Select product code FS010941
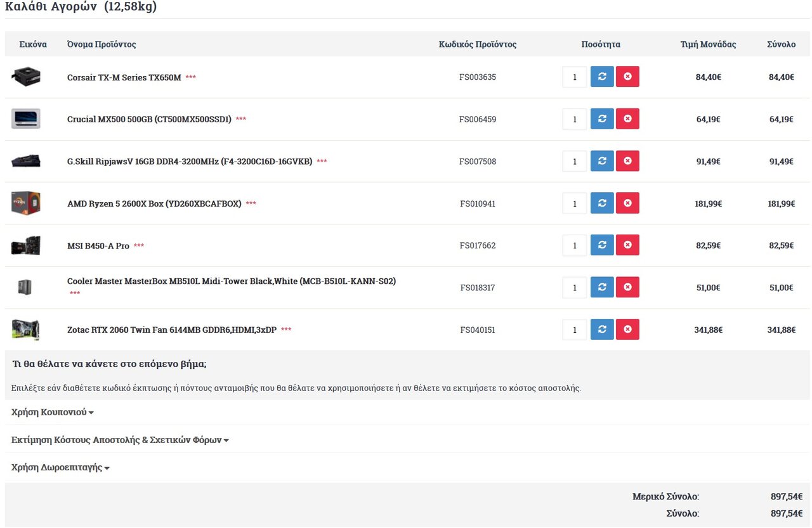Image resolution: width=812 pixels, height=528 pixels. coord(478,203)
